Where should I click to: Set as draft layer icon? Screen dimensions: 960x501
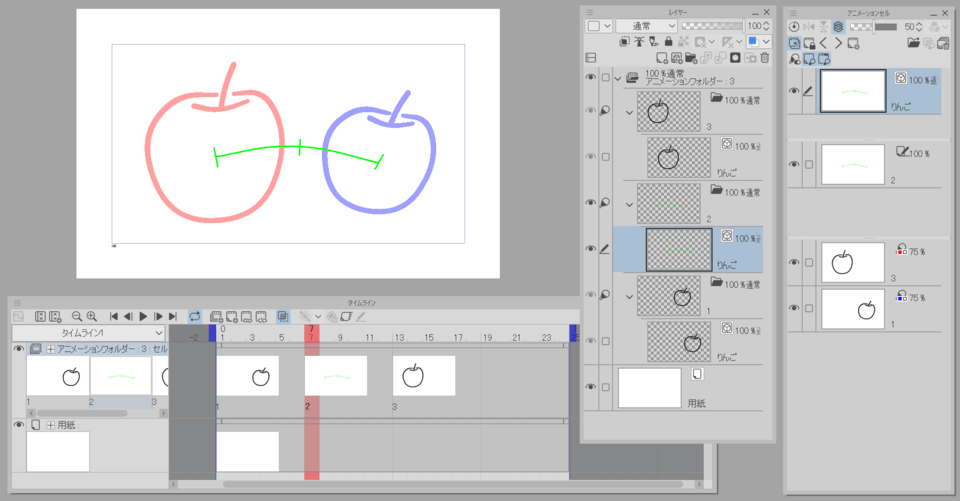[654, 42]
